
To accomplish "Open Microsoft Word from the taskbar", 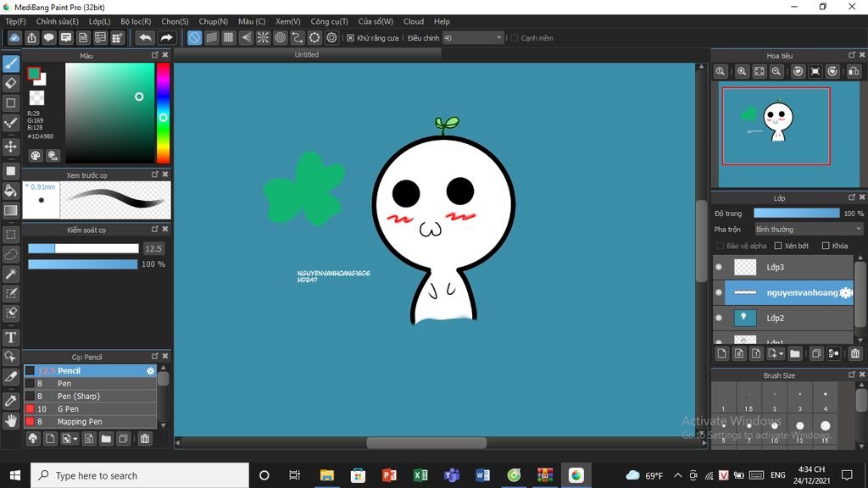I will tap(482, 475).
